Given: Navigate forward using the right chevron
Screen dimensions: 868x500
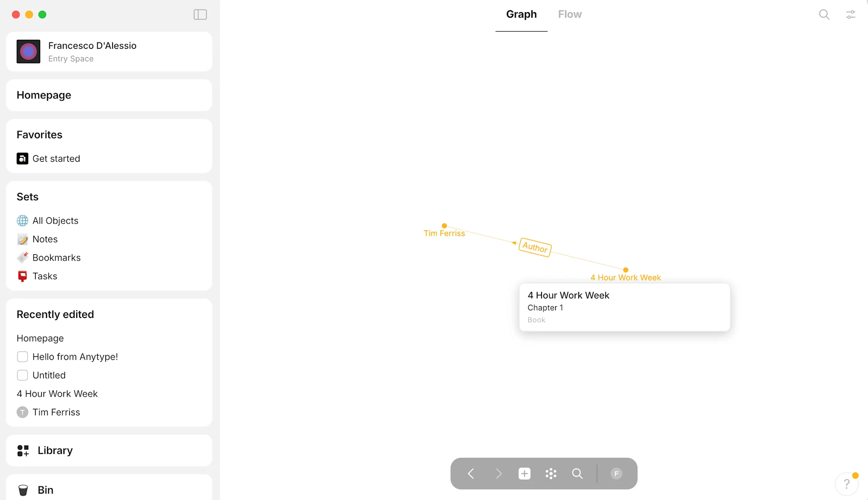Looking at the screenshot, I should pos(499,473).
